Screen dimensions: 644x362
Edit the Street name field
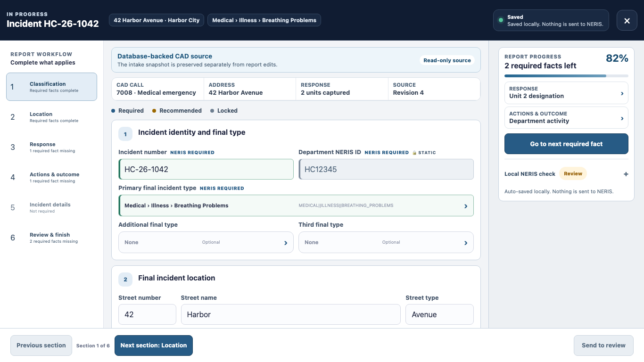291,314
